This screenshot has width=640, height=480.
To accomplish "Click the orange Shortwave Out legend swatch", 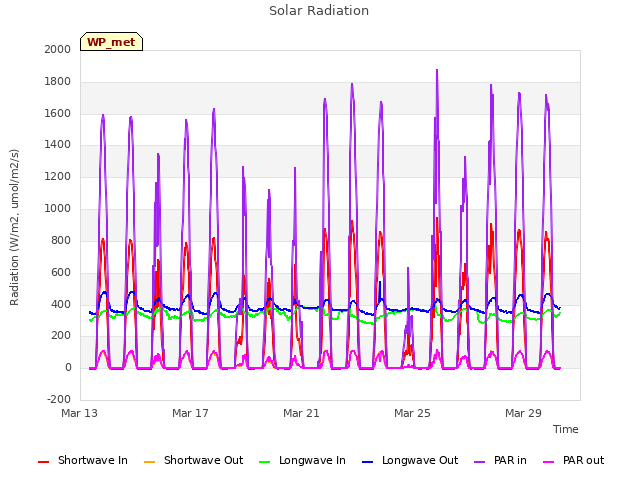I will tap(149, 462).
